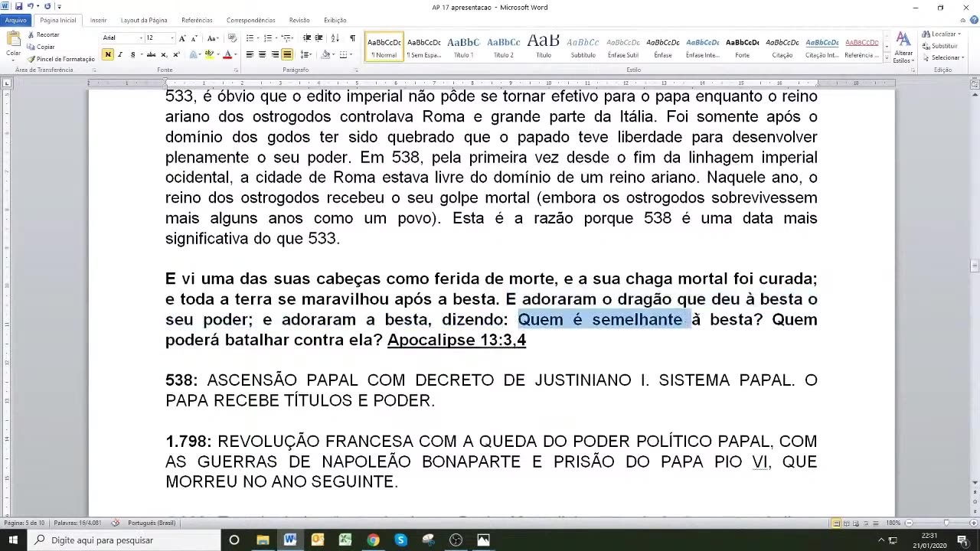The image size is (980, 551).
Task: Open File Explorer from the taskbar
Action: coord(263,540)
